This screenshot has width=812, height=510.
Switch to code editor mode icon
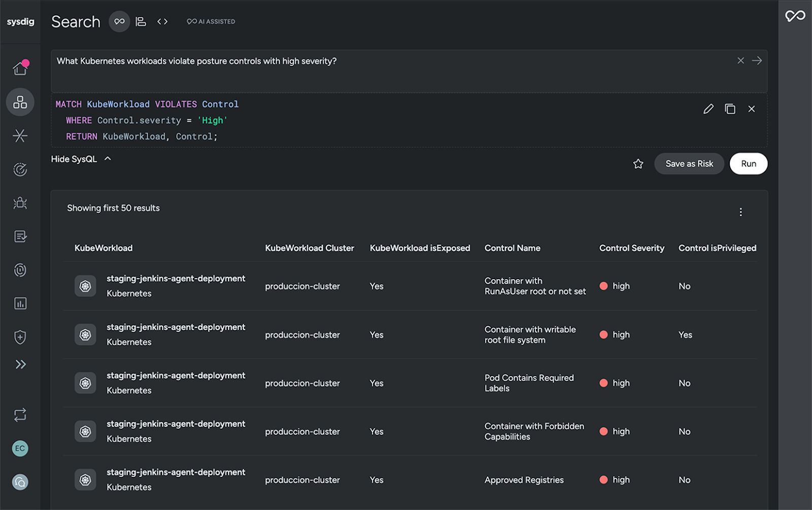click(162, 22)
